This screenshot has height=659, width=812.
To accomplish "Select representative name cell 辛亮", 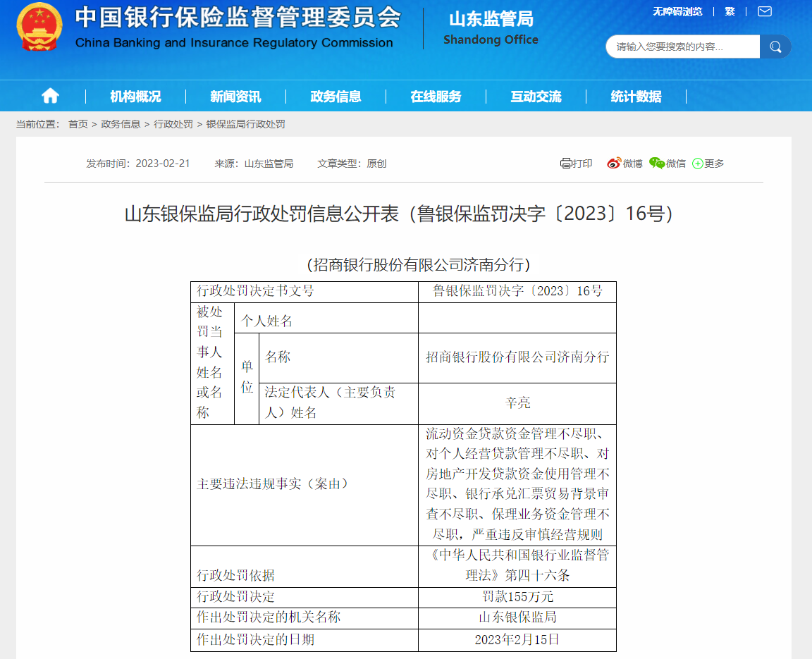I will pos(517,403).
